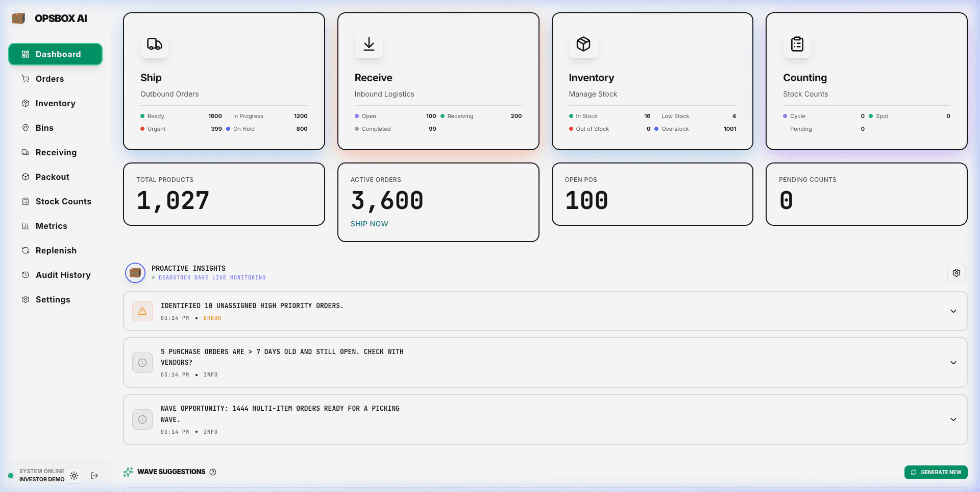Open Proactive Insights settings gear

click(957, 273)
